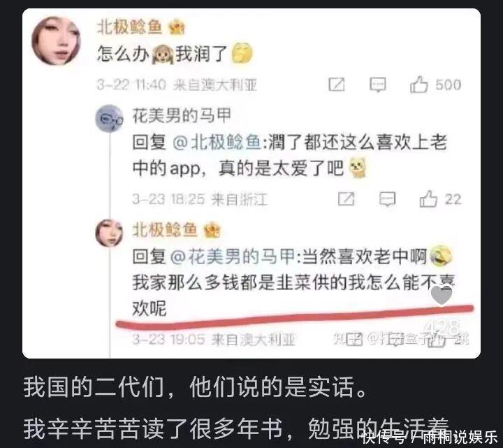Screen dimensions: 503x448
Task: Open 花美男的马甲's blue avatar
Action: [109, 118]
